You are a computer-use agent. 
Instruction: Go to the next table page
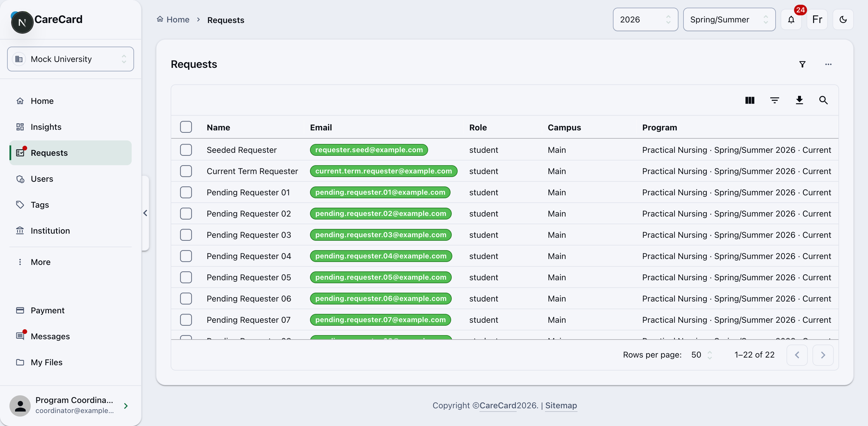[823, 355]
